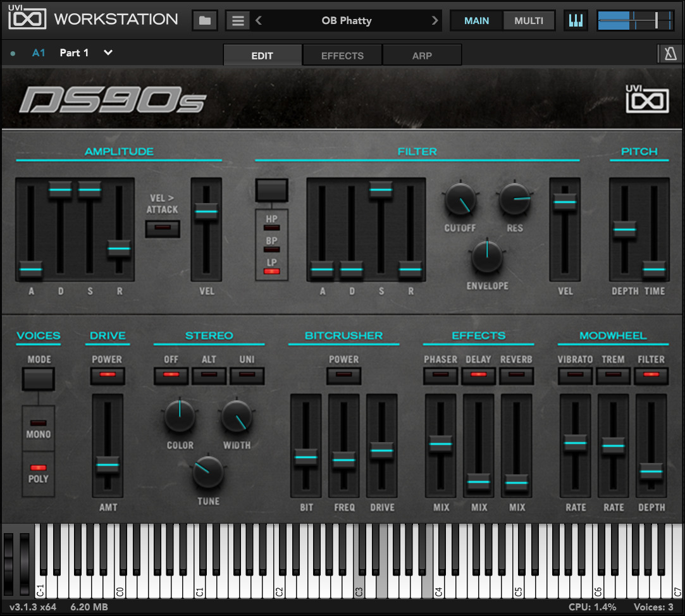Viewport: 685px width, 616px height.
Task: Switch to the EFFECTS tab
Action: pyautogui.click(x=343, y=55)
